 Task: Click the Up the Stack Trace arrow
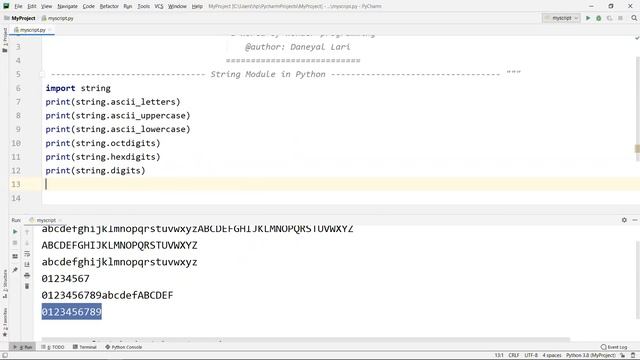pyautogui.click(x=27, y=232)
